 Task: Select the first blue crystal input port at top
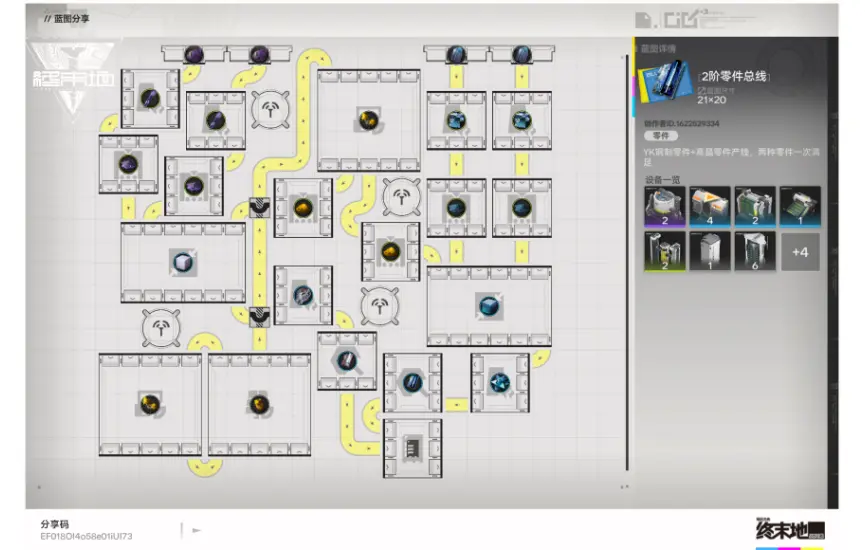(456, 54)
